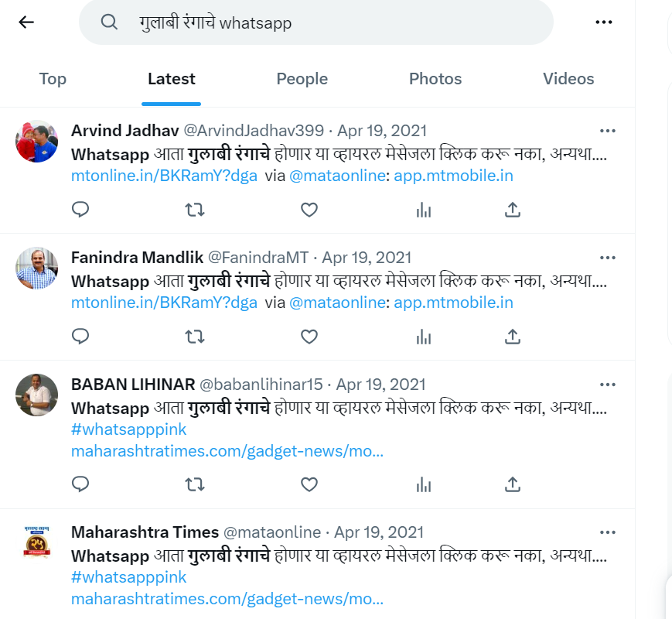Image resolution: width=672 pixels, height=619 pixels.
Task: Switch to the People tab
Action: tap(302, 78)
